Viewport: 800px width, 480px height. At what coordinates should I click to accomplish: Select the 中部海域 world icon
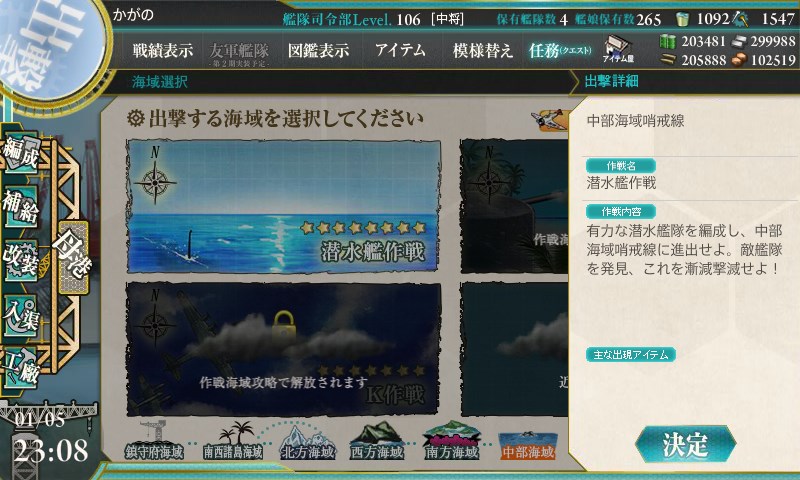click(528, 445)
